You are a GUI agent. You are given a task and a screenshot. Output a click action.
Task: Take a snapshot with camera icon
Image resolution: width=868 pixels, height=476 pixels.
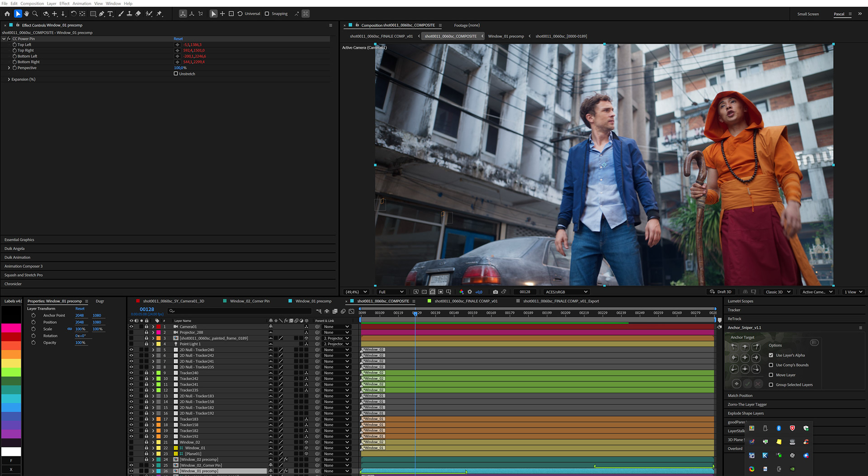[x=495, y=292]
